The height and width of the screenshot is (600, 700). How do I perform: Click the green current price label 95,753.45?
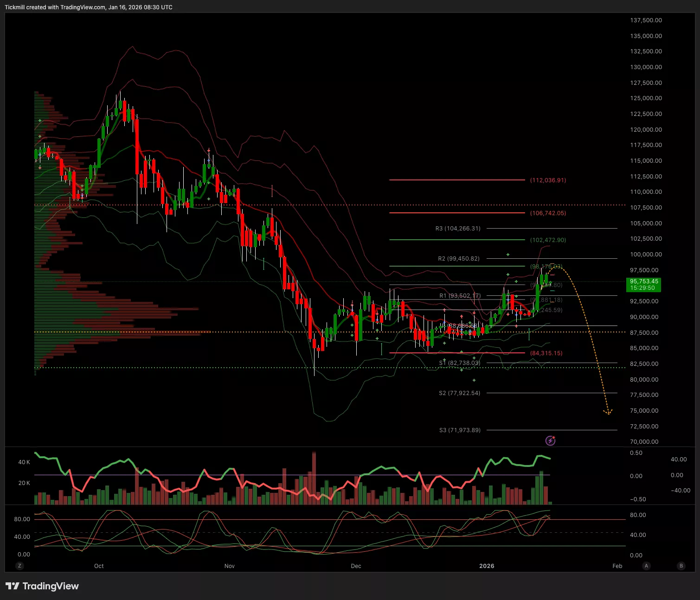pos(644,284)
